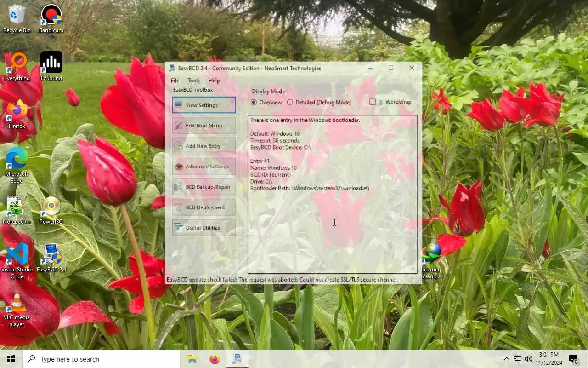Viewport: 588px width, 368px height.
Task: Click the Windows taskbar search box
Action: pos(101,359)
